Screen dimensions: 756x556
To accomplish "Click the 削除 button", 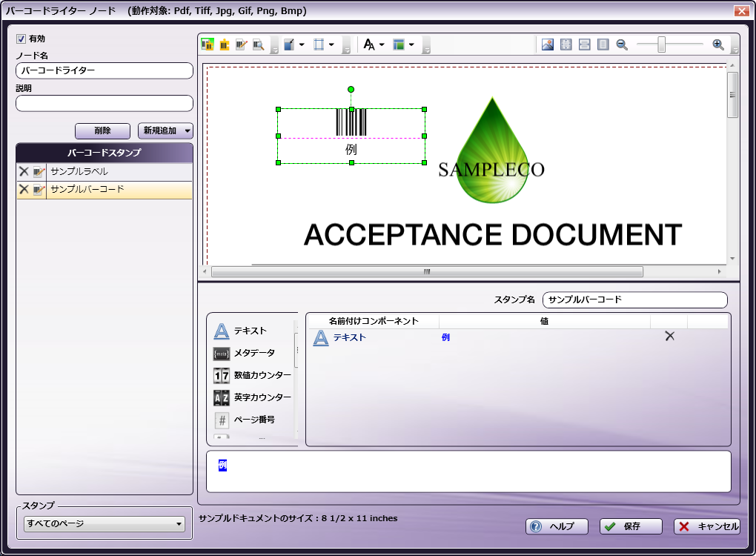I will pos(103,130).
